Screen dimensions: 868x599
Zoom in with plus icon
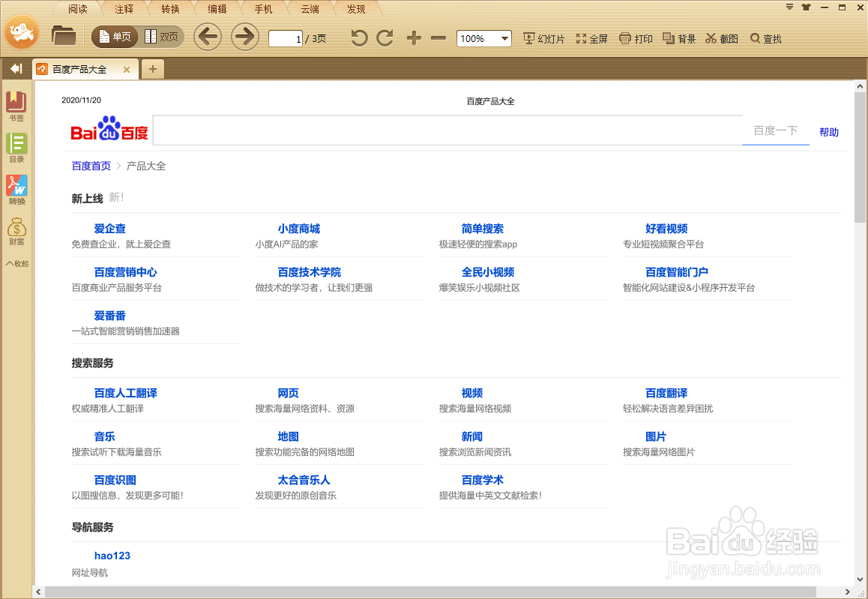pyautogui.click(x=414, y=38)
